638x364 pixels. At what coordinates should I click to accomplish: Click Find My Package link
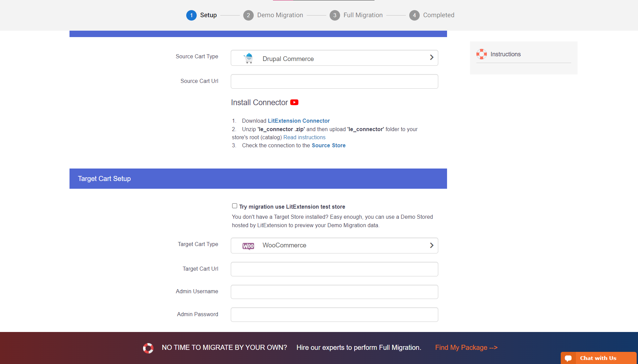click(466, 347)
